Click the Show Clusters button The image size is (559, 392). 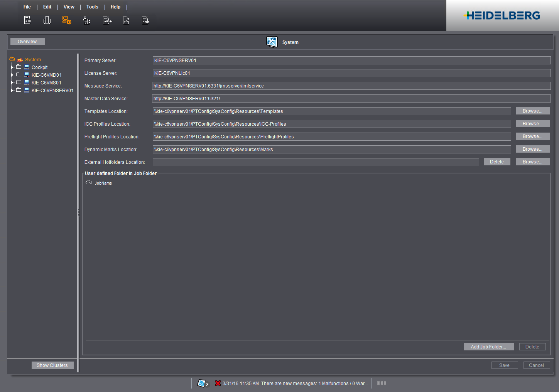point(52,365)
